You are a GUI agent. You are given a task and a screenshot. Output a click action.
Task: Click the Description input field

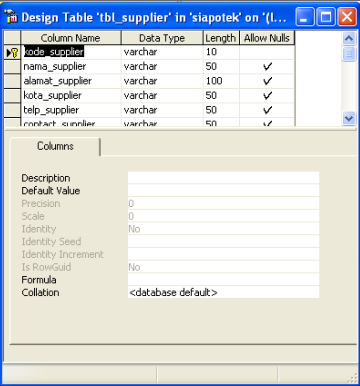tap(223, 178)
